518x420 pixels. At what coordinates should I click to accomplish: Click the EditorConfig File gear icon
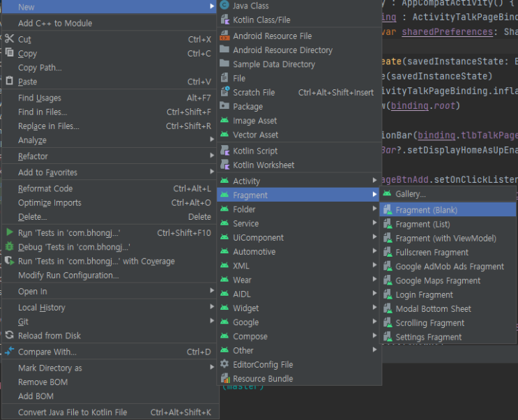pos(224,364)
